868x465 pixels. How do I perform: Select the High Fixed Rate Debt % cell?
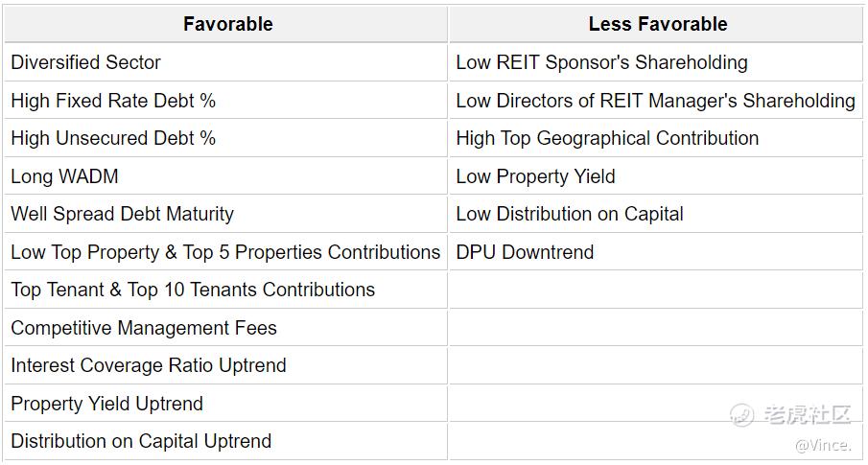[225, 101]
